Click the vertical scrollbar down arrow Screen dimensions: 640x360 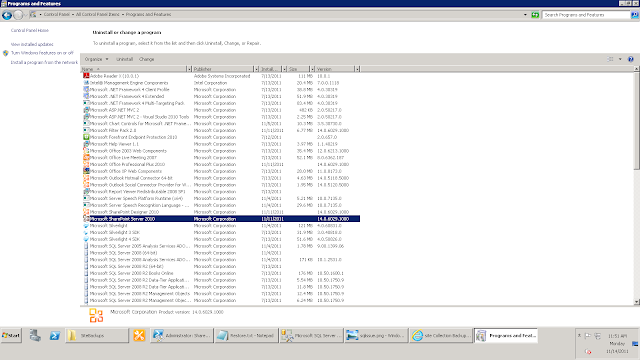pyautogui.click(x=637, y=302)
